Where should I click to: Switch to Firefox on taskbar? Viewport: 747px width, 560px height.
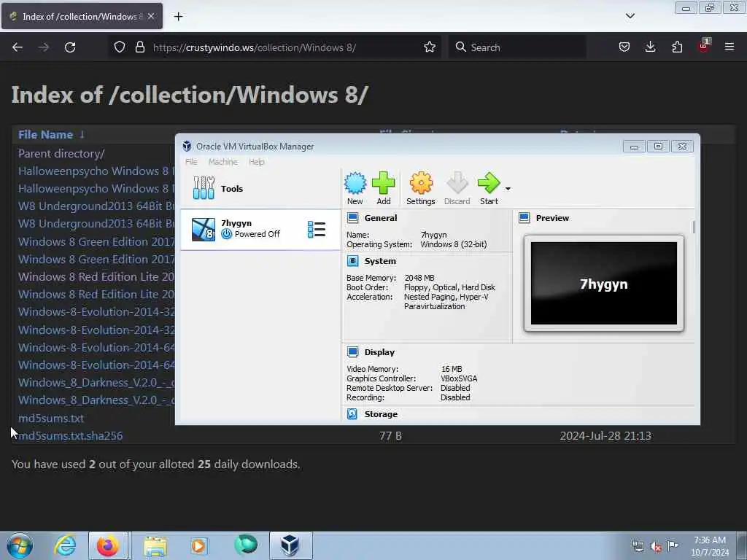click(x=108, y=545)
